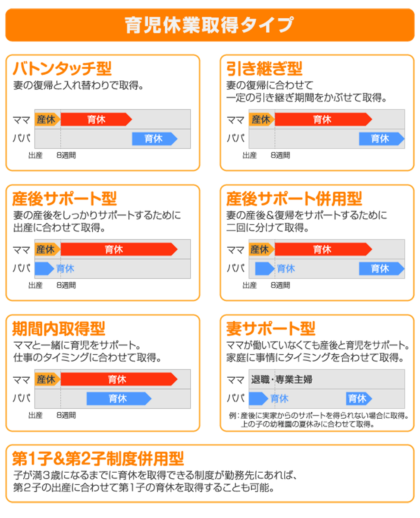Click papa's blue arrow in 産後サポート型 chart

[x=44, y=268]
